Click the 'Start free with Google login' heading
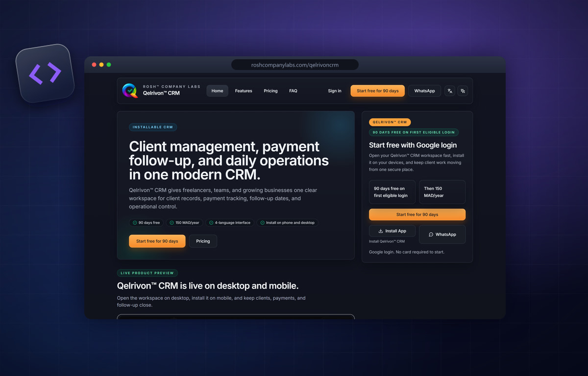This screenshot has height=376, width=588. tap(413, 145)
